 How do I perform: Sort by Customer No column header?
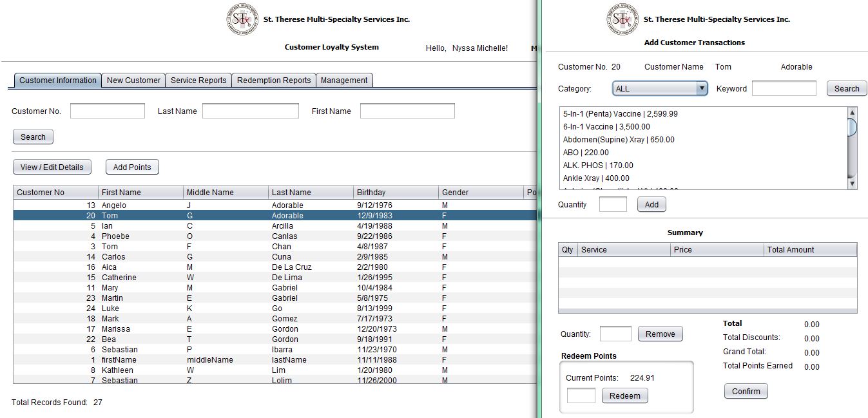point(55,192)
